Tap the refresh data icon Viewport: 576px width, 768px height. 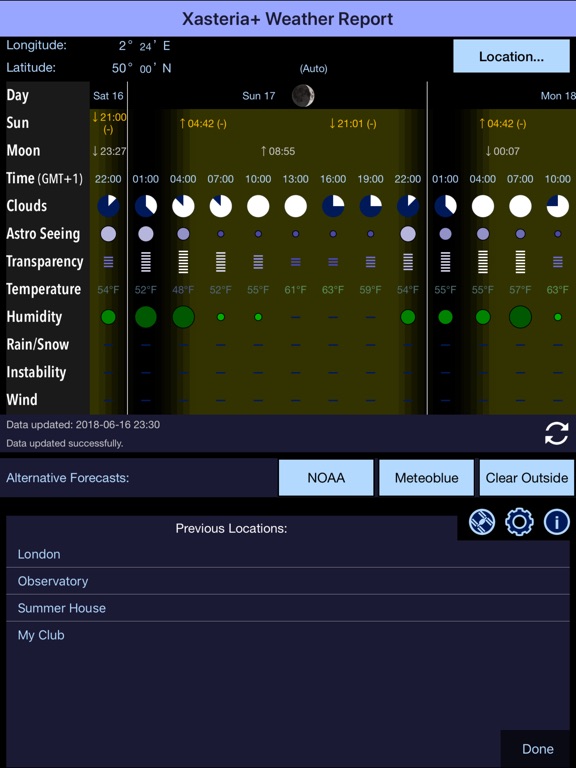click(x=556, y=433)
